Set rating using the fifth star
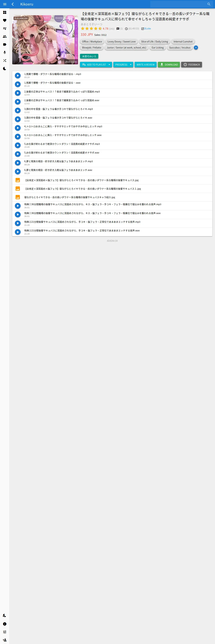The image size is (215, 644). pyautogui.click(x=100, y=29)
